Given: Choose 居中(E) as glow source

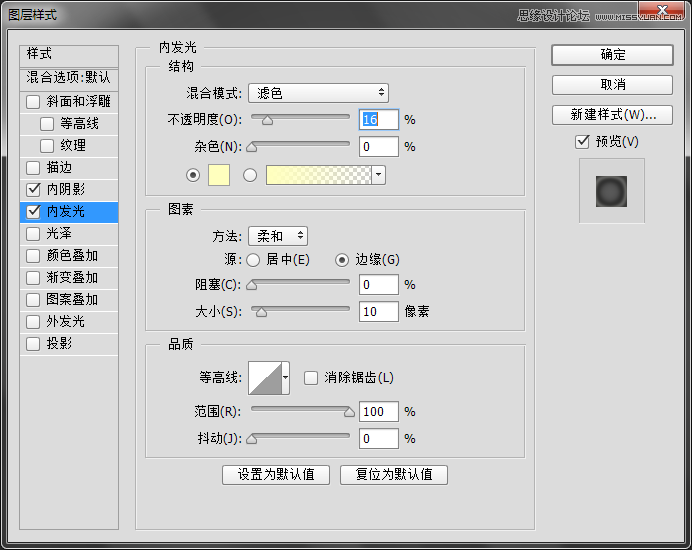Looking at the screenshot, I should 253,260.
